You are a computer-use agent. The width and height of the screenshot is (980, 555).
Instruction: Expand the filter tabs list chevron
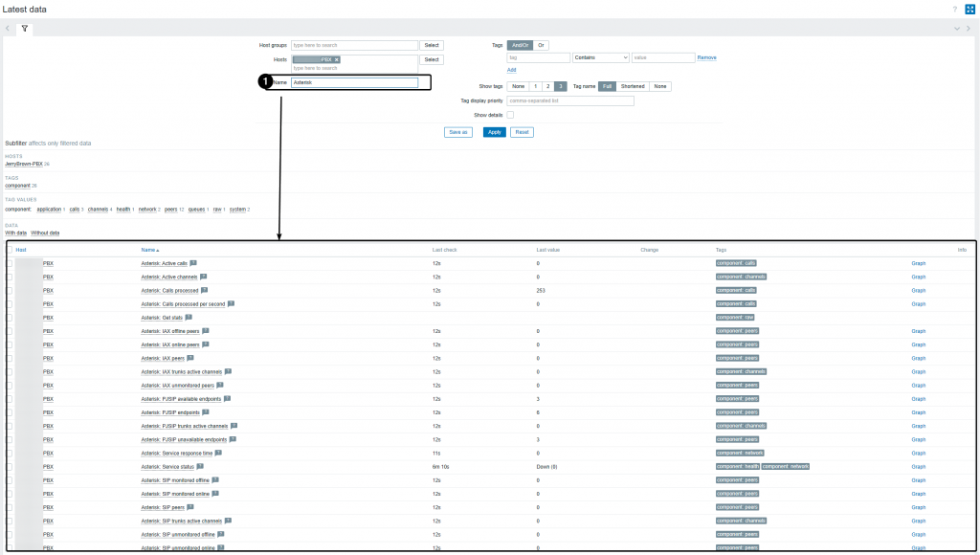click(957, 29)
